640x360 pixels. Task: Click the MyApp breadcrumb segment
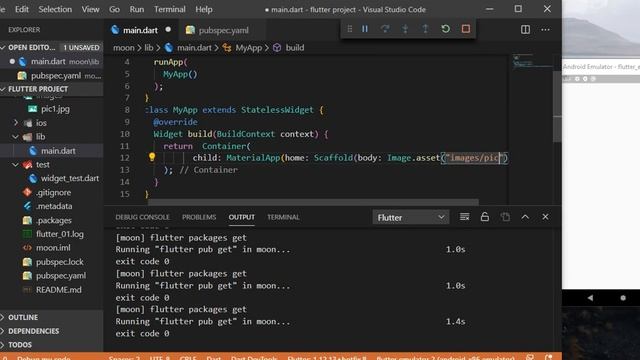(248, 48)
